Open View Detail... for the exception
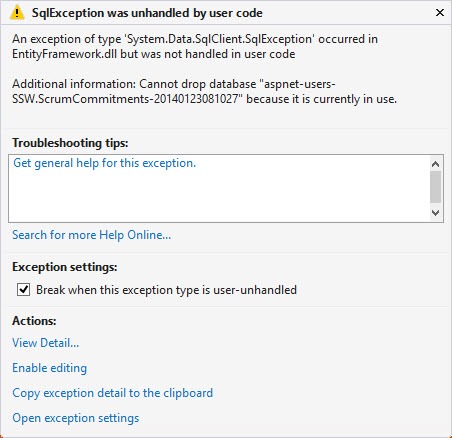 coord(46,343)
